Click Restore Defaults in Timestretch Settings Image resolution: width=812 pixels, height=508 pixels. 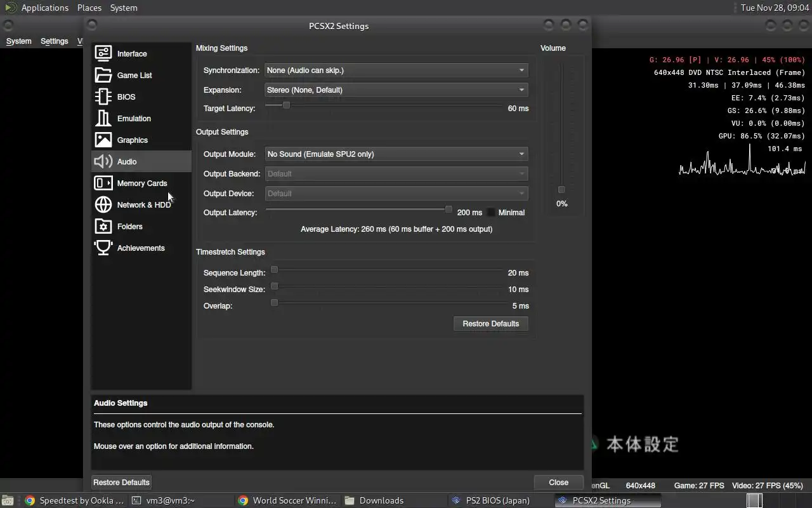pos(491,323)
